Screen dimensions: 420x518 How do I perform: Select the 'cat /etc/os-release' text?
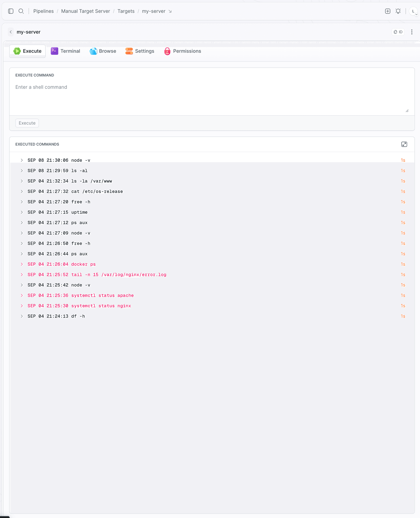(97, 192)
